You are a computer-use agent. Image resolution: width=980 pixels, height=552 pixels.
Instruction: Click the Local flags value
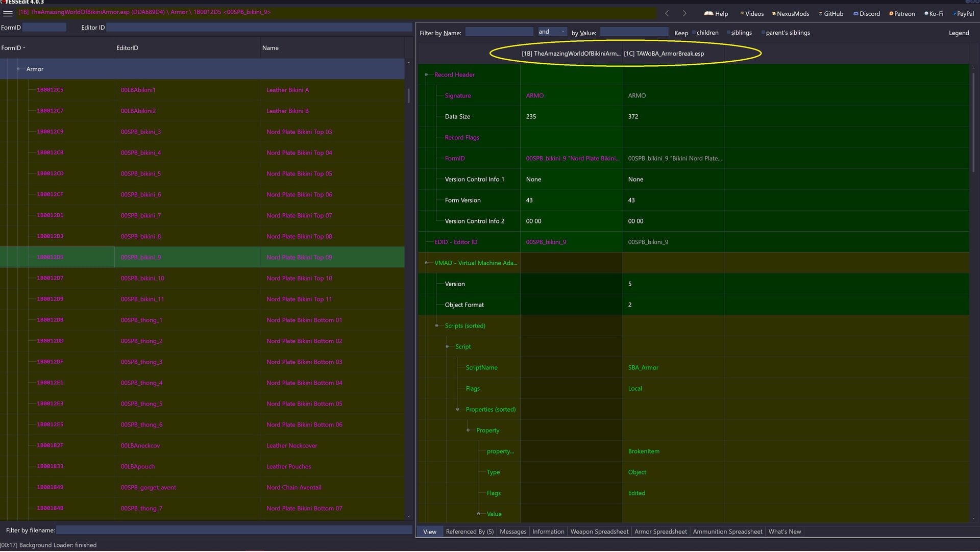click(635, 389)
